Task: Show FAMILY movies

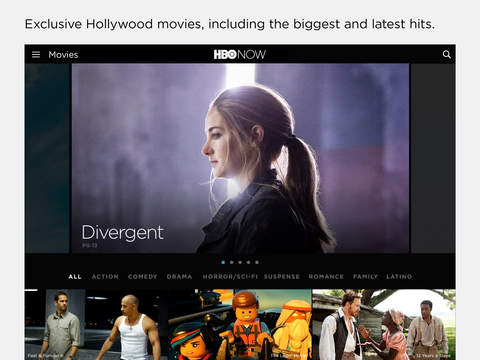Action: coord(365,277)
